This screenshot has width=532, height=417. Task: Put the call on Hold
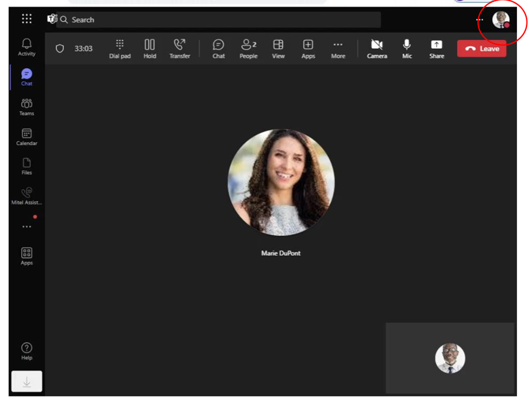coord(149,48)
